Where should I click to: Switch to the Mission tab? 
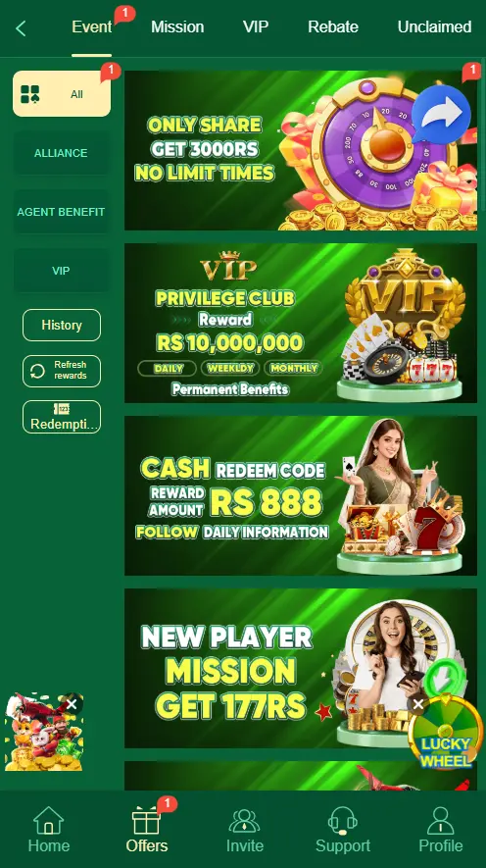pyautogui.click(x=177, y=27)
